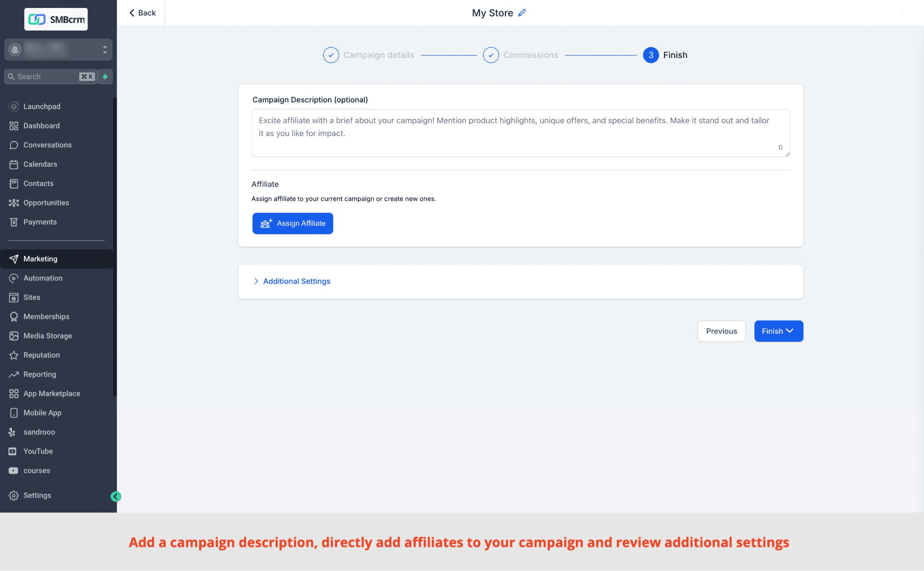This screenshot has height=571, width=924.
Task: Open the account switcher dropdown
Action: click(58, 49)
